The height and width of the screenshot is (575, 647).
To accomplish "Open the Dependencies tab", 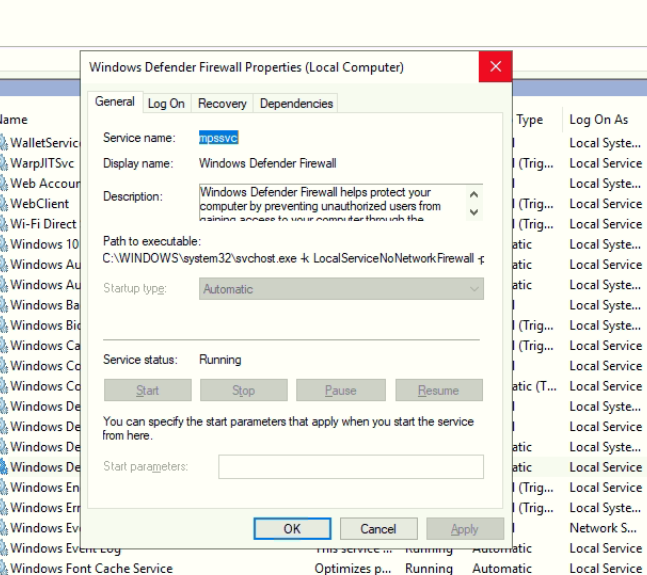I will 296,104.
